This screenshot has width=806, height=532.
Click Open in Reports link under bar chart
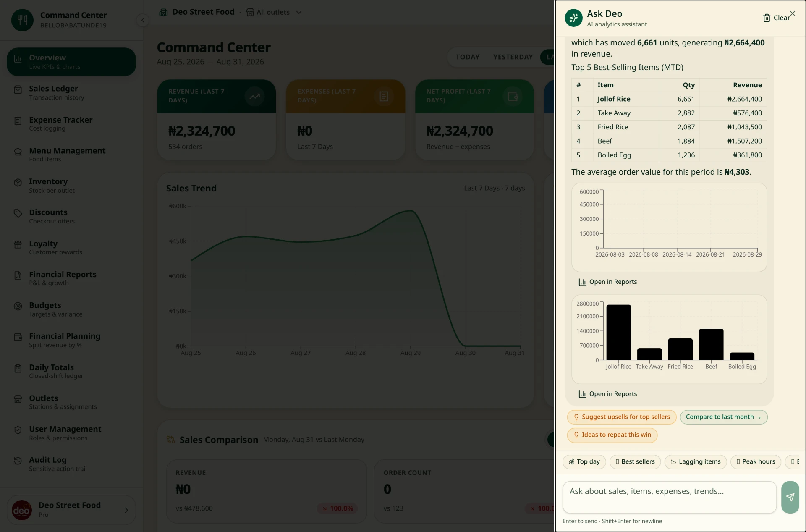coord(607,394)
